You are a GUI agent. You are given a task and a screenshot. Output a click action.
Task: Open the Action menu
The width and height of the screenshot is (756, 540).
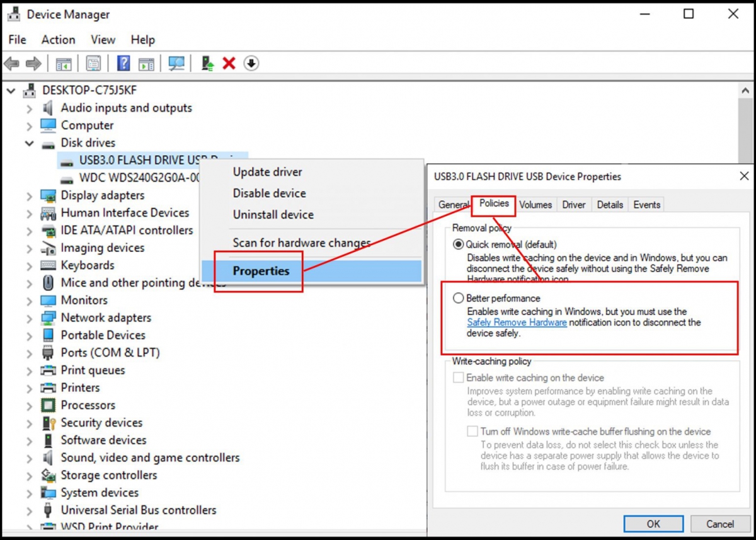(58, 40)
